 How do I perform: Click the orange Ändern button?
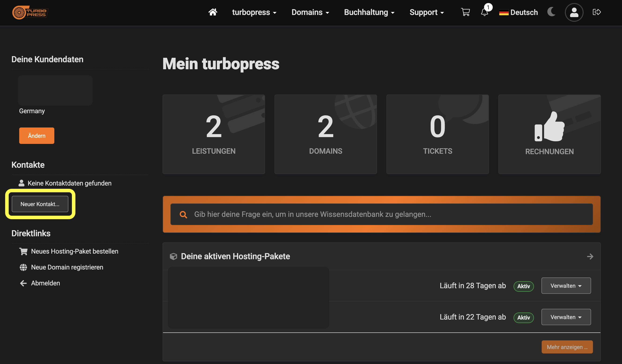coord(37,136)
